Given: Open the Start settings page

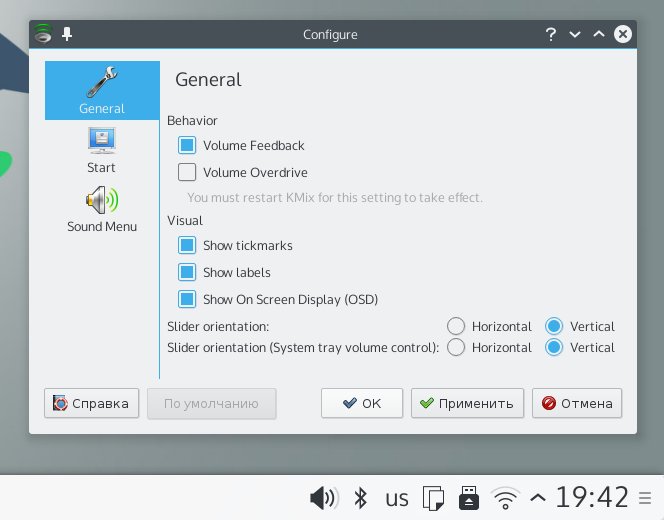Looking at the screenshot, I should (x=102, y=150).
